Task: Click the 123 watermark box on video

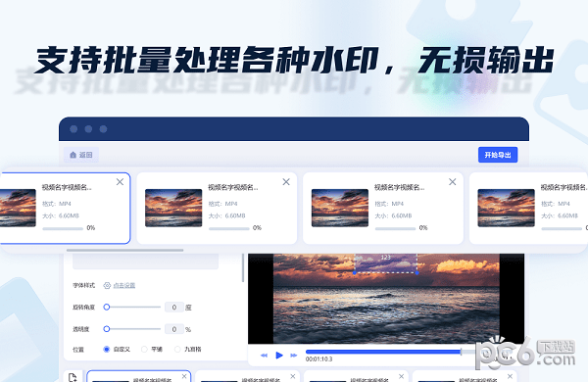Action: tap(386, 263)
